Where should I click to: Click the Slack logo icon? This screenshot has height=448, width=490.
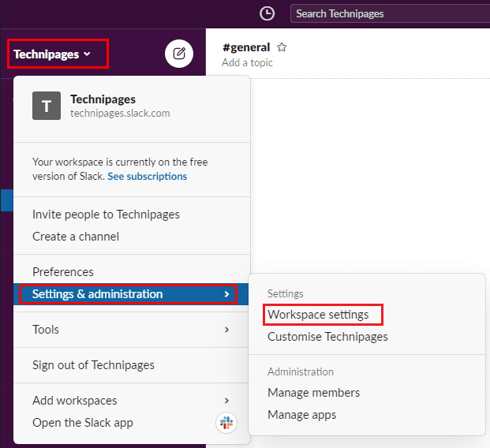(226, 423)
